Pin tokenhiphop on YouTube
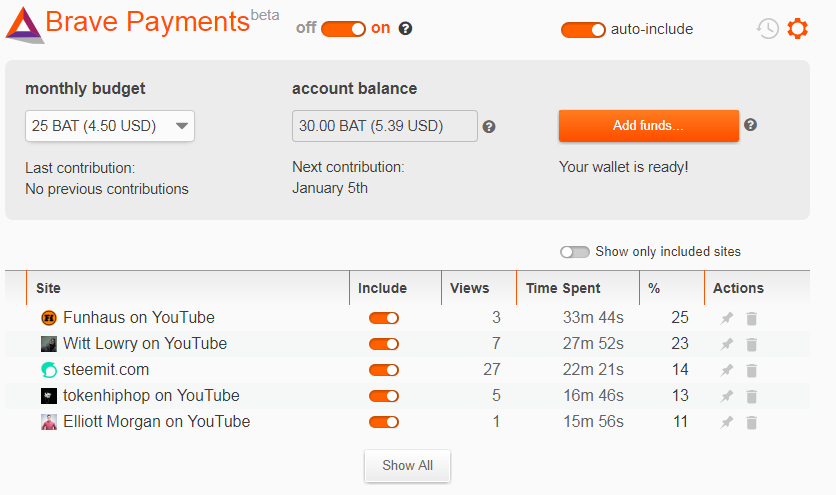 point(727,396)
